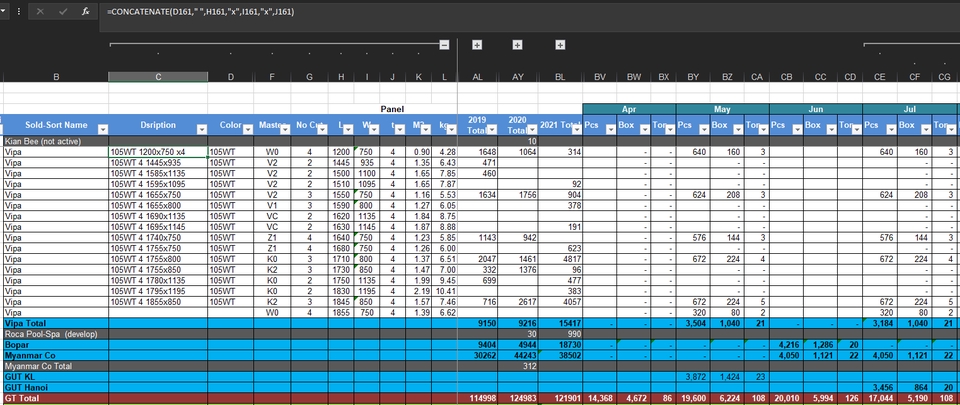Open the 2021 Total filter dropdown
The image size is (960, 405).
coord(576,129)
